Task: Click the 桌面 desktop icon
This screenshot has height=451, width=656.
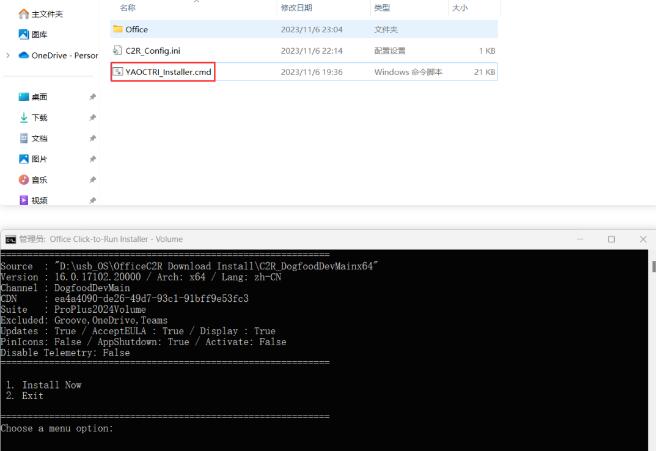Action: click(24, 97)
